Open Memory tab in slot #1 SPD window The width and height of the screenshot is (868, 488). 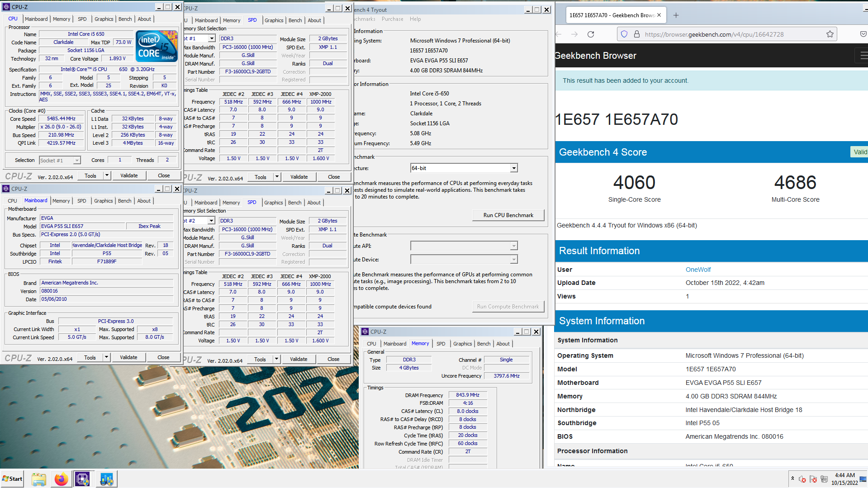(x=232, y=20)
